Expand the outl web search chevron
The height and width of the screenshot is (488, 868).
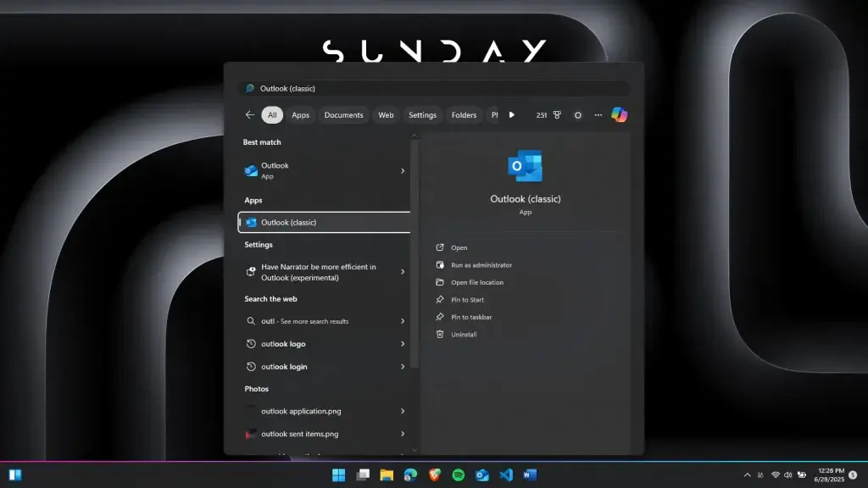pos(403,321)
